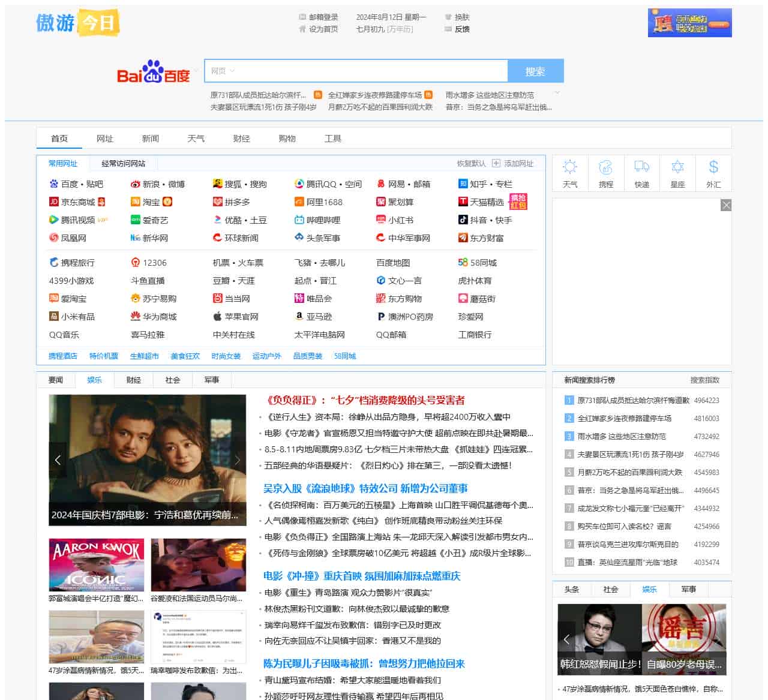Click the feedback (反馈) icon
Screen dimensions: 768x700
coord(448,29)
